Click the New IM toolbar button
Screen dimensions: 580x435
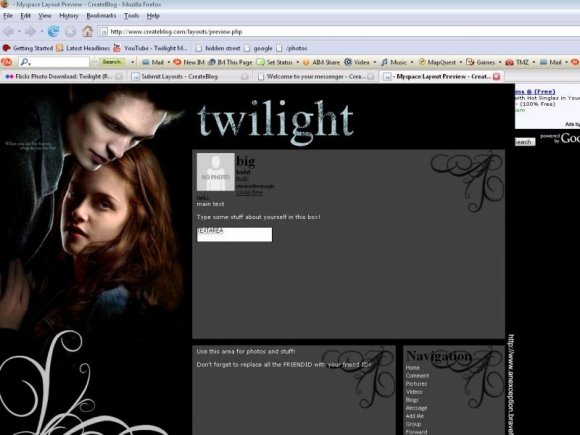189,62
